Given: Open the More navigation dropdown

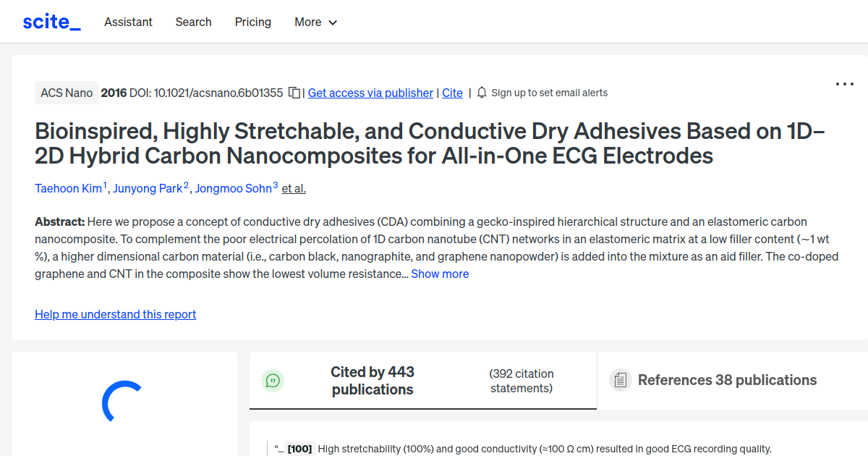Looking at the screenshot, I should (x=315, y=22).
